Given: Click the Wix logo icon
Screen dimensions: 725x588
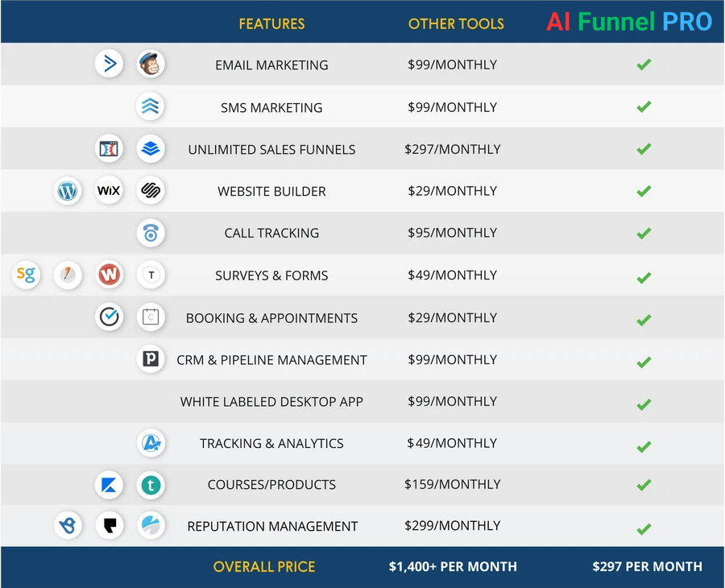Looking at the screenshot, I should [109, 190].
